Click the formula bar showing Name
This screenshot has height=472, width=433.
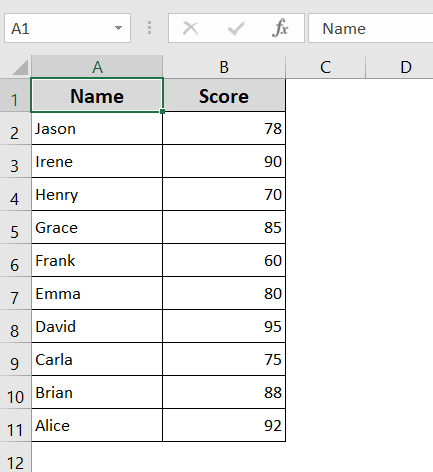(371, 28)
